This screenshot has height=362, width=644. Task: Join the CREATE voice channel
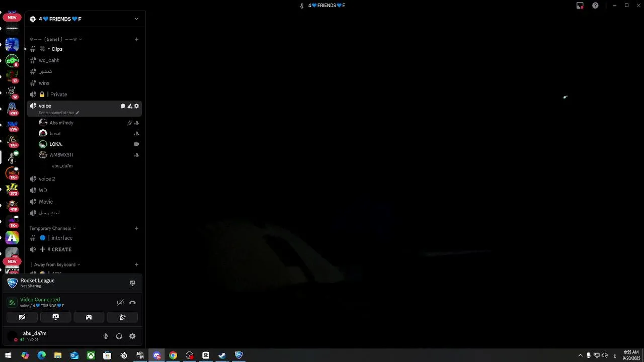[x=85, y=249]
